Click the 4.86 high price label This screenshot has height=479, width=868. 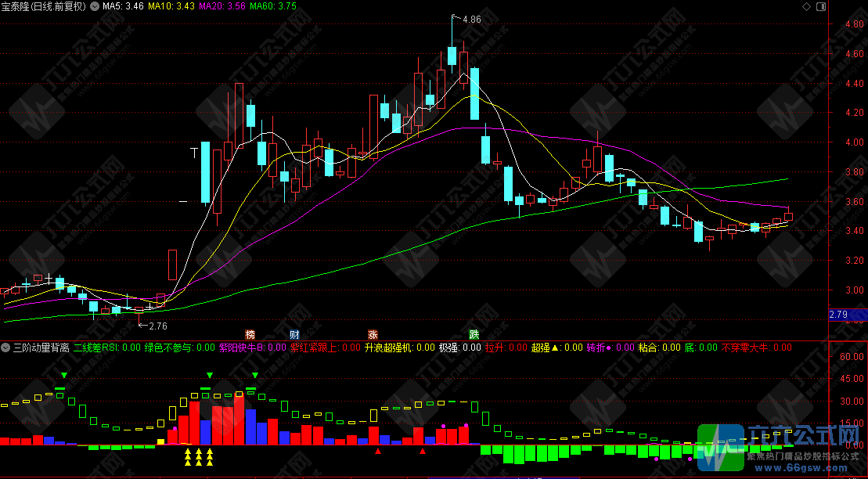(472, 19)
